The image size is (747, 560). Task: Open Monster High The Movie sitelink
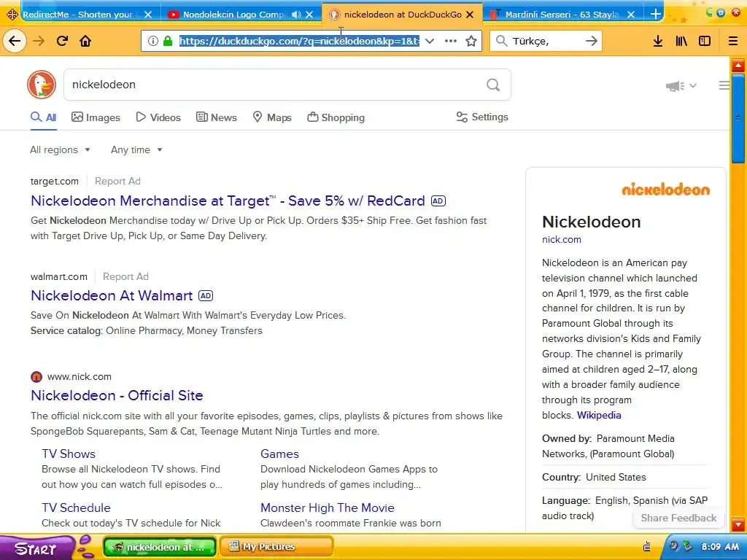[328, 507]
